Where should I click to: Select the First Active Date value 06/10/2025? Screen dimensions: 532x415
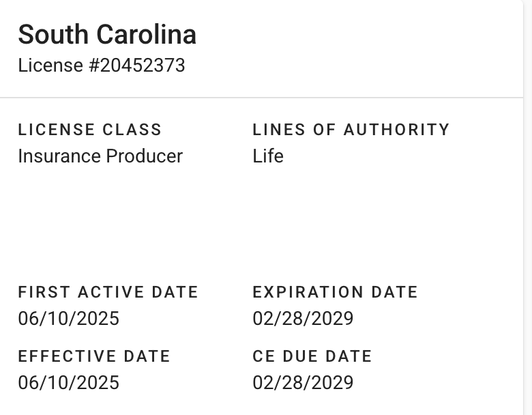pyautogui.click(x=69, y=319)
